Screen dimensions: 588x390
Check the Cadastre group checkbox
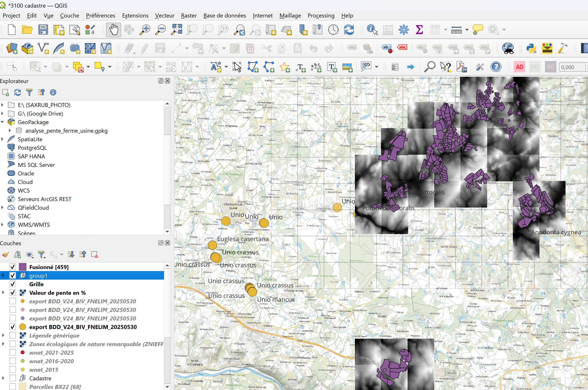tap(13, 378)
